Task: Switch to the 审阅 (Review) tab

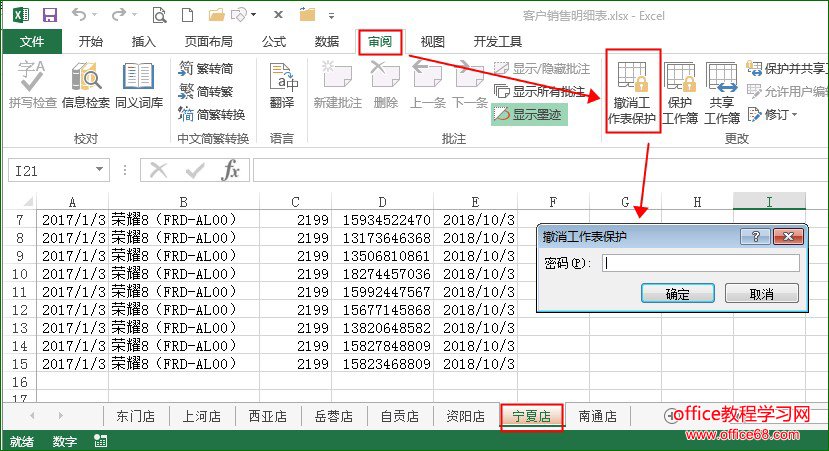Action: [x=380, y=42]
